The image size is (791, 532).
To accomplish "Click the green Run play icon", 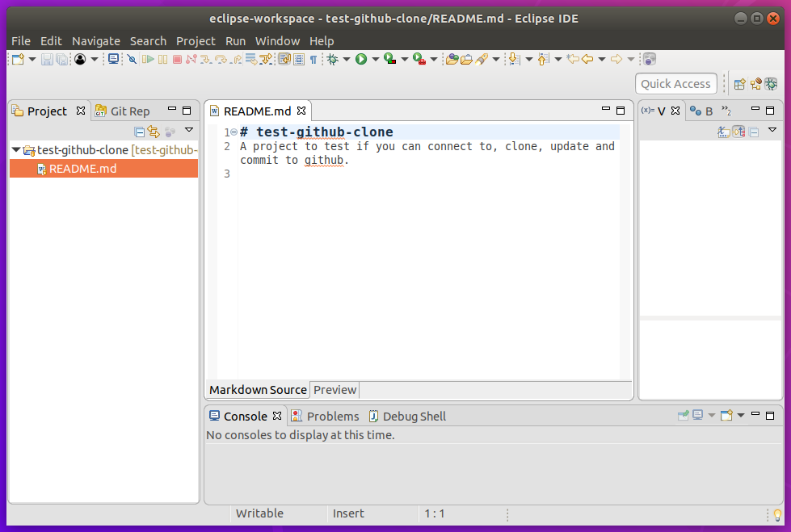I will tap(361, 59).
